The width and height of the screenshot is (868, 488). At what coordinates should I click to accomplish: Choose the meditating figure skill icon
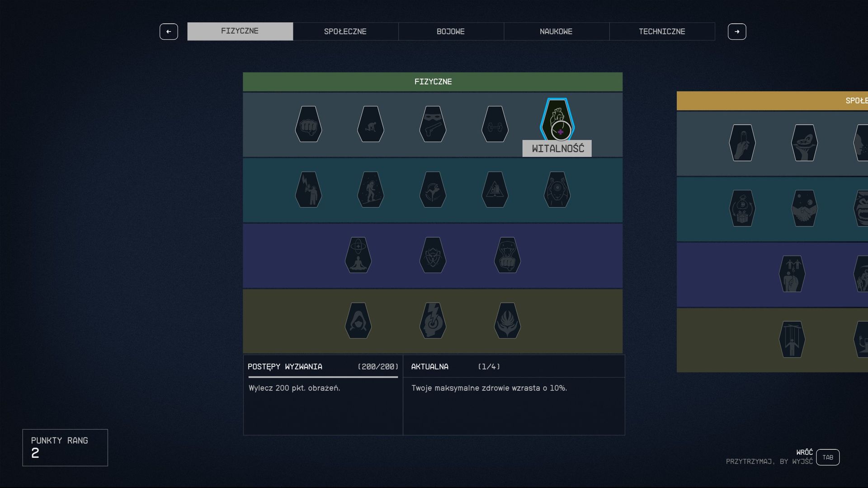click(358, 255)
